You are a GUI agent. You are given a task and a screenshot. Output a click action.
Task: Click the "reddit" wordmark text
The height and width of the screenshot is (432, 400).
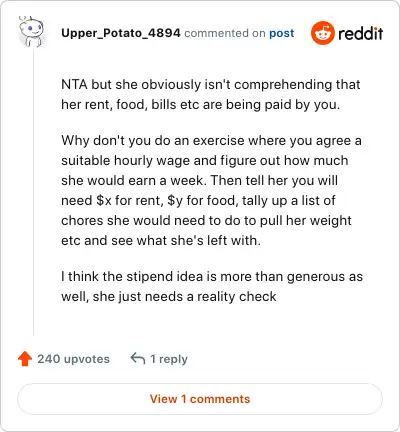coord(361,33)
